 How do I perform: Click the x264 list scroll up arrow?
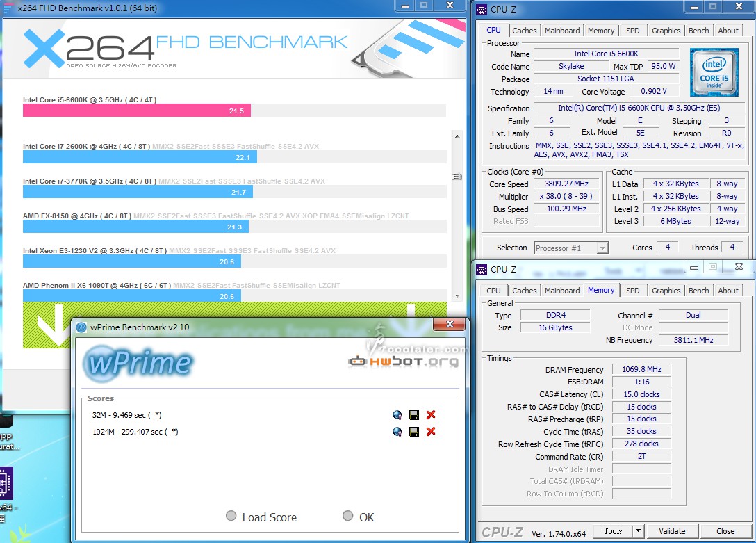(457, 136)
